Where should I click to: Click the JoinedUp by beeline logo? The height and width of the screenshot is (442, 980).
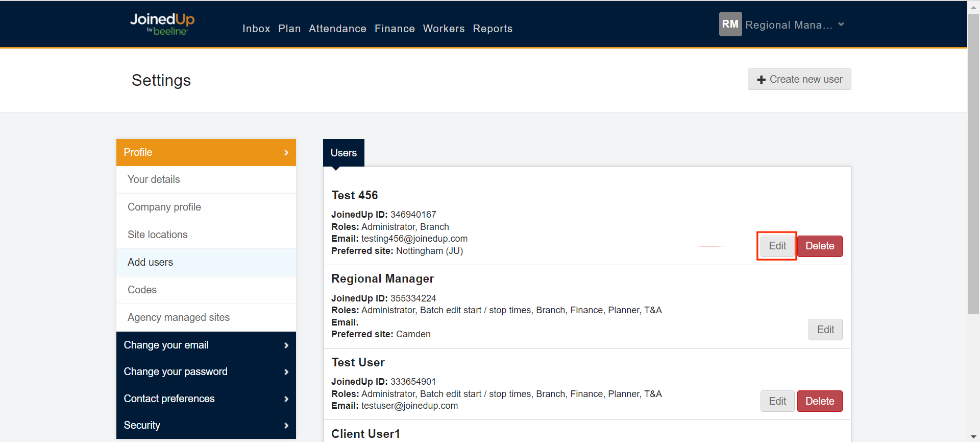(x=162, y=24)
